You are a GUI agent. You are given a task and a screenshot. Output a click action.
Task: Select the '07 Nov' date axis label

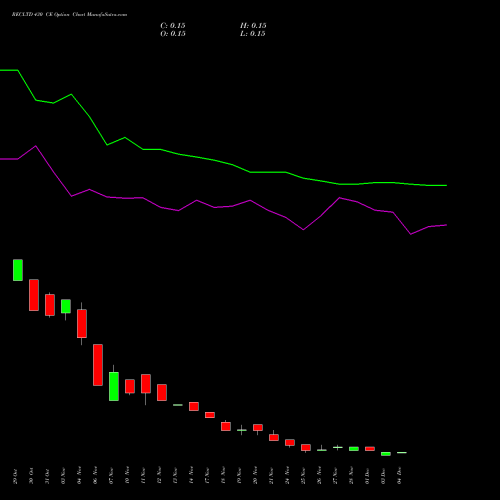tap(111, 476)
